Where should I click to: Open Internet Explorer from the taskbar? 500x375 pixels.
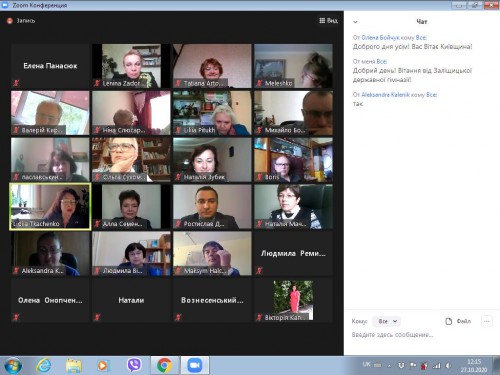(44, 365)
